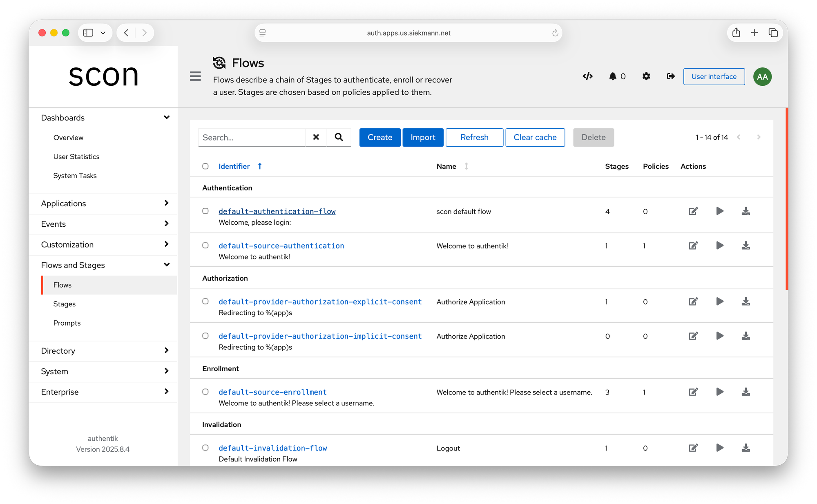This screenshot has height=504, width=817.
Task: Select the default-authentication-flow row checkbox
Action: coord(205,211)
